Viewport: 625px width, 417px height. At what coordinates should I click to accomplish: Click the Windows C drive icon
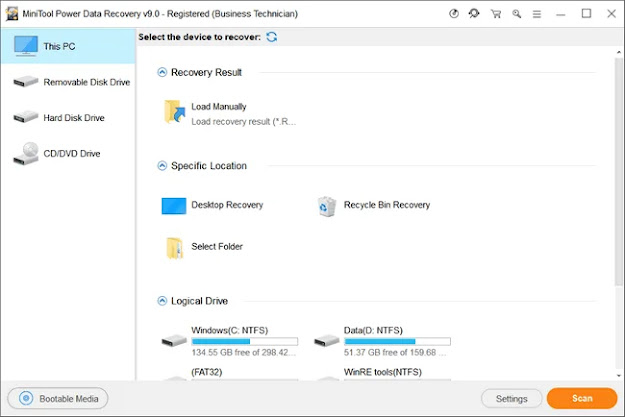pos(174,341)
